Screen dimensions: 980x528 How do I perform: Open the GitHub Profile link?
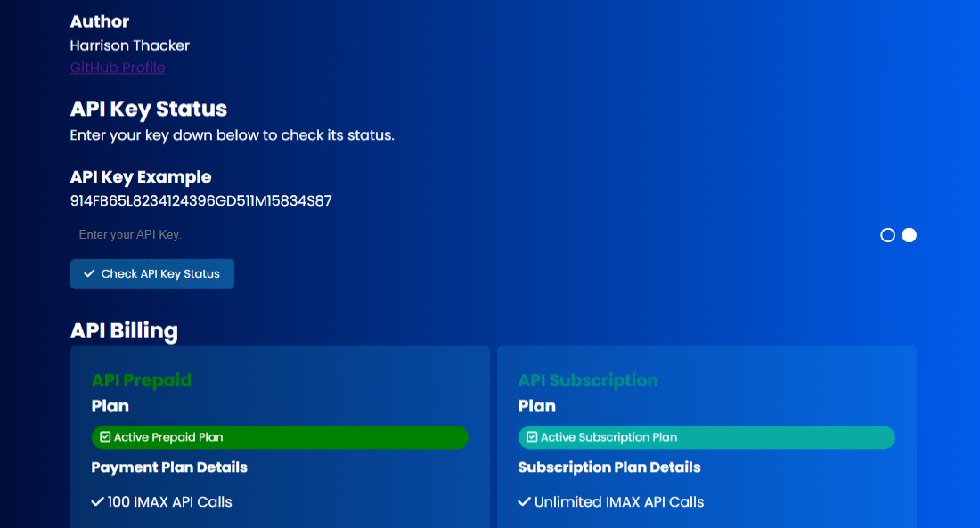coord(118,68)
